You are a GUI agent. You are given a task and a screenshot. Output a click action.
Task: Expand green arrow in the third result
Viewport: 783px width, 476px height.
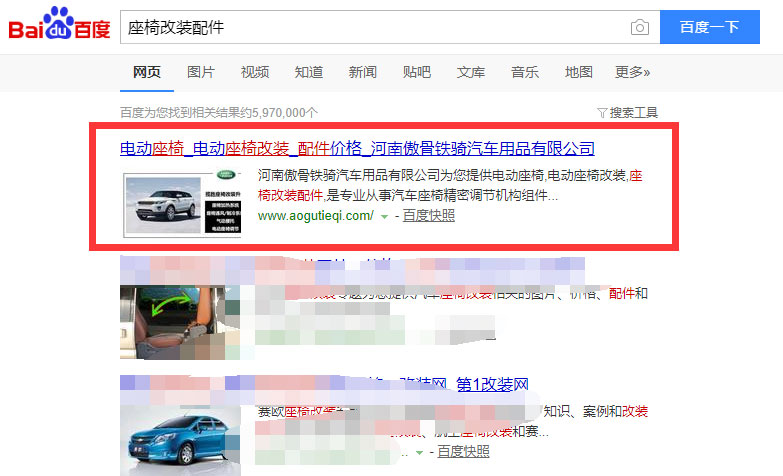click(419, 453)
